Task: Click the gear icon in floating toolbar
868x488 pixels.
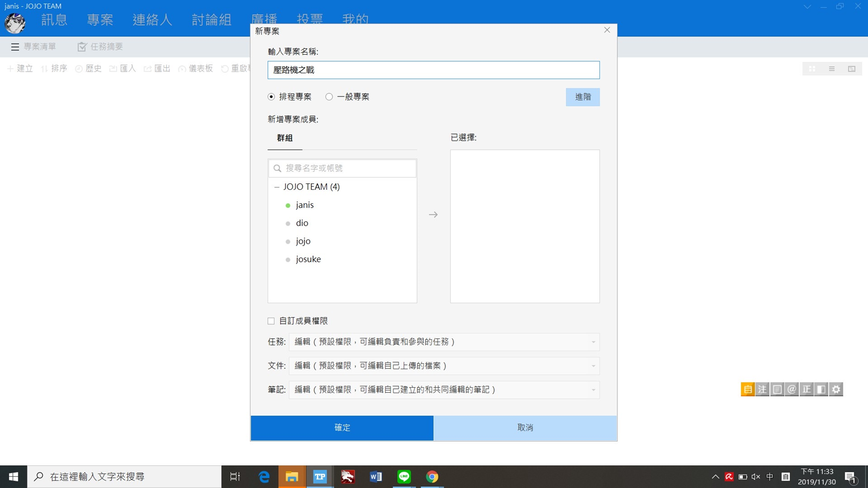Action: [836, 389]
